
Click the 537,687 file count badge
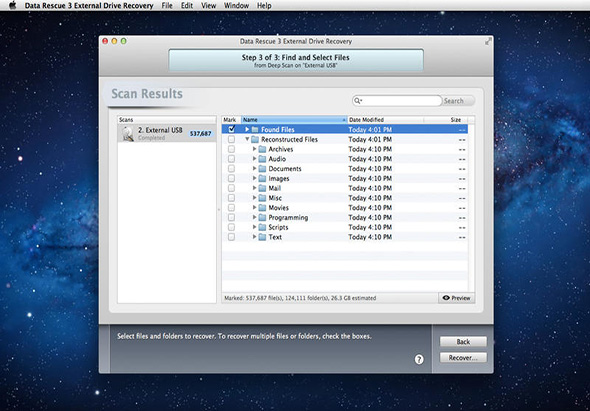[x=201, y=134]
